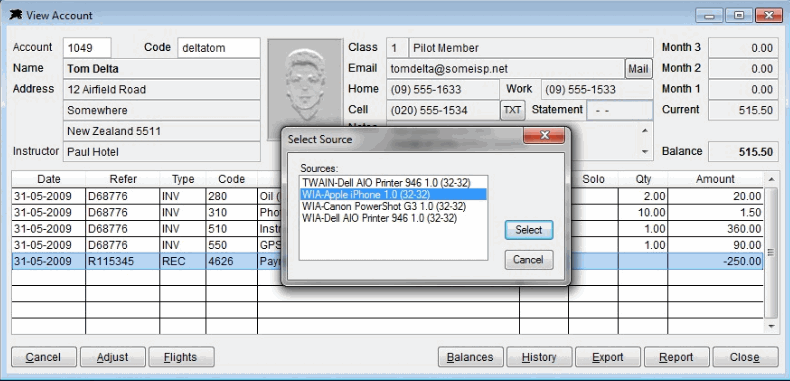Click the Select button in the dialog

coord(529,230)
